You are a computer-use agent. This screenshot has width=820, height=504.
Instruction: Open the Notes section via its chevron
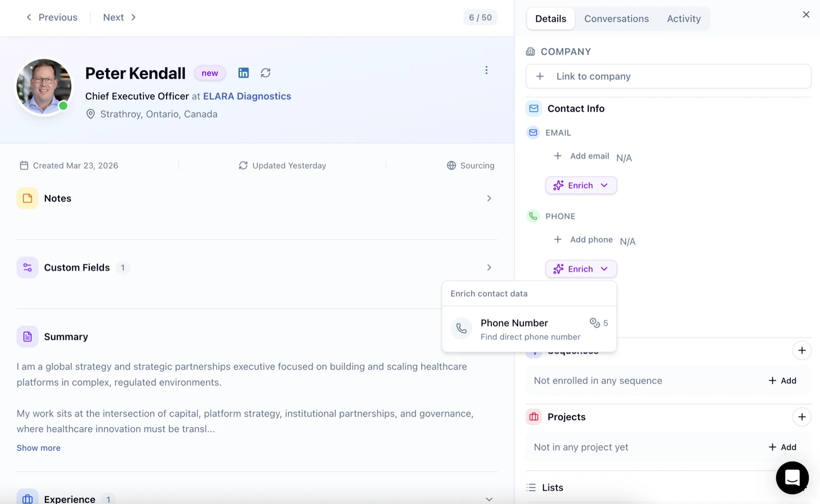click(489, 198)
